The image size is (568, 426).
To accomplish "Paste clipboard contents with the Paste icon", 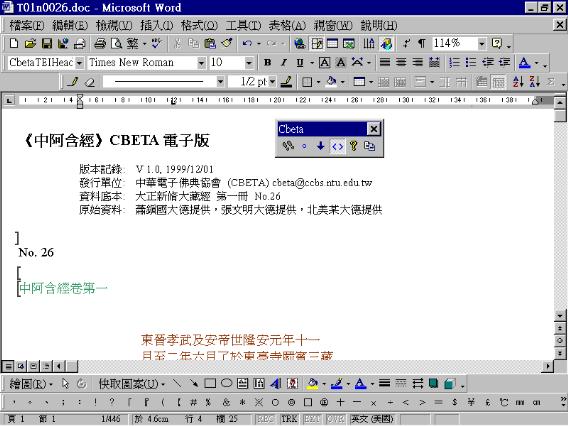I will (x=210, y=44).
